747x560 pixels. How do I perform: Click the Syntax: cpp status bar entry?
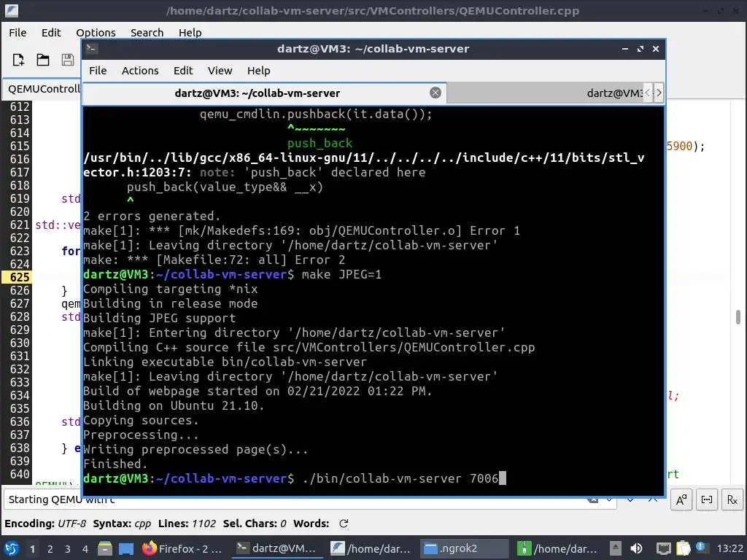tap(122, 524)
